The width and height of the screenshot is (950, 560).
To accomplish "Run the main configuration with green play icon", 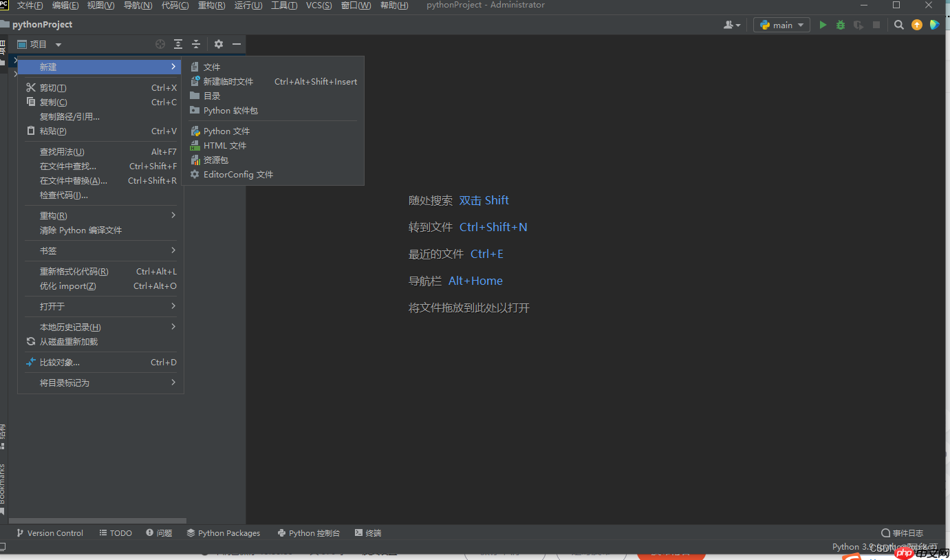I will (823, 25).
